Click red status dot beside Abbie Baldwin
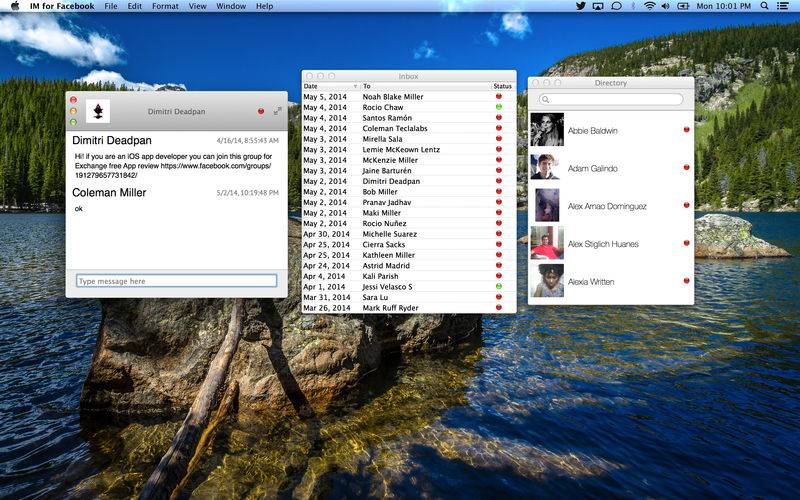The width and height of the screenshot is (800, 500). (x=686, y=130)
